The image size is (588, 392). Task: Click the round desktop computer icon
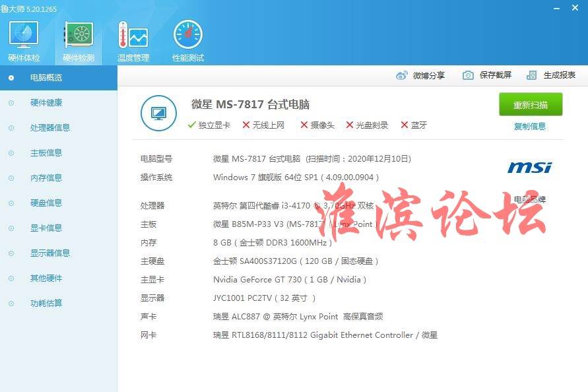[158, 114]
